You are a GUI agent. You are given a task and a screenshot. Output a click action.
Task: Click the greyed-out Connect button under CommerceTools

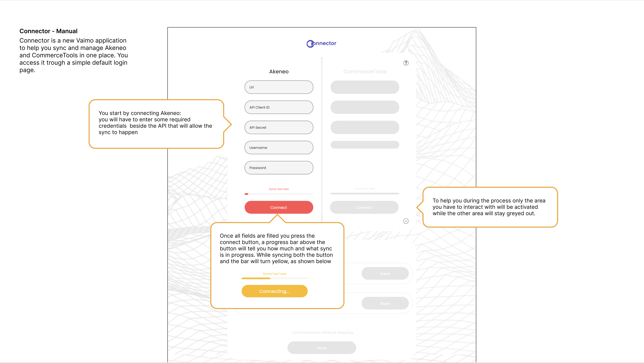(x=364, y=207)
